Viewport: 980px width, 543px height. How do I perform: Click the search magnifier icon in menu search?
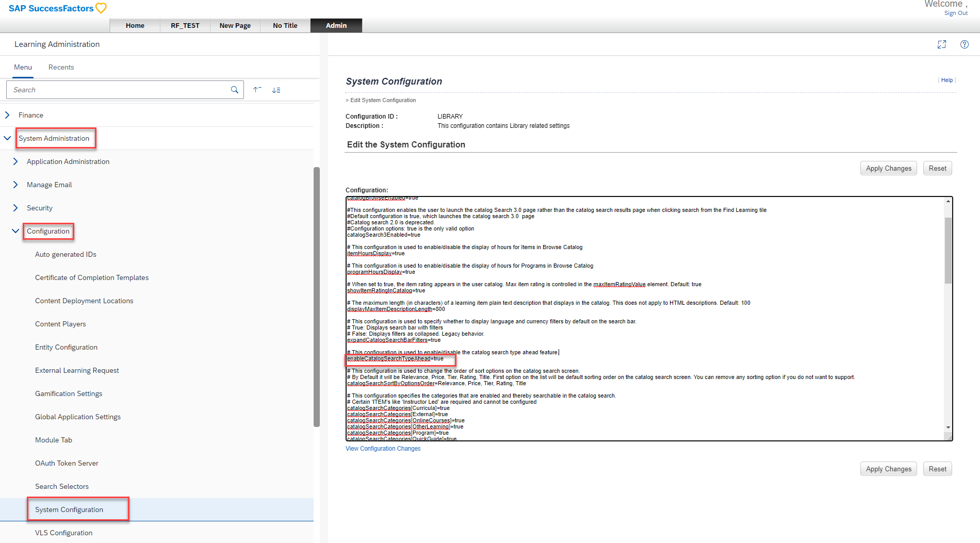pos(235,90)
